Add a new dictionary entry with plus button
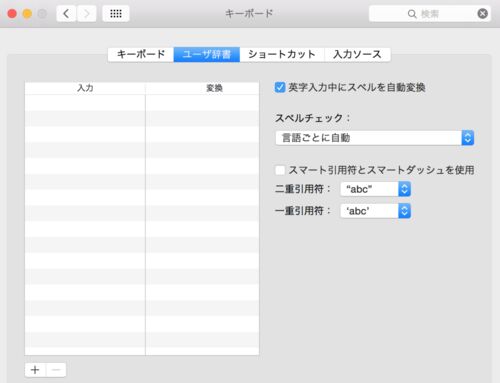 [35, 370]
